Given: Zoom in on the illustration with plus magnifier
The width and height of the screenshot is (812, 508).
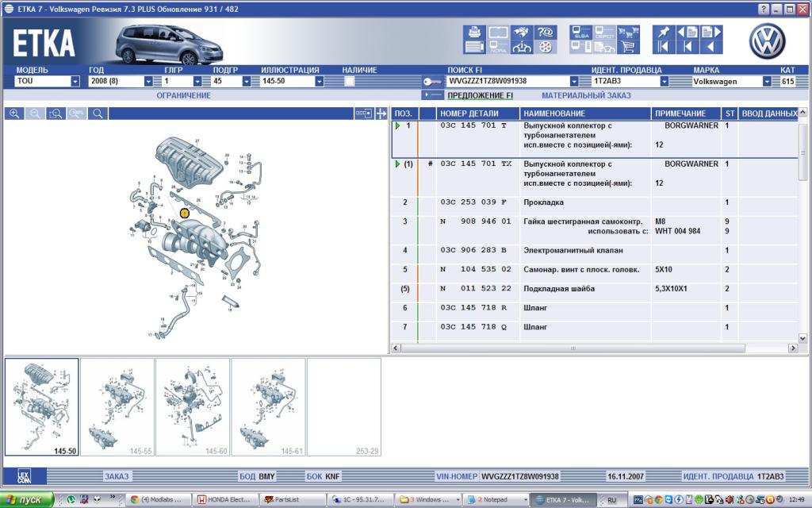Looking at the screenshot, I should click(14, 114).
